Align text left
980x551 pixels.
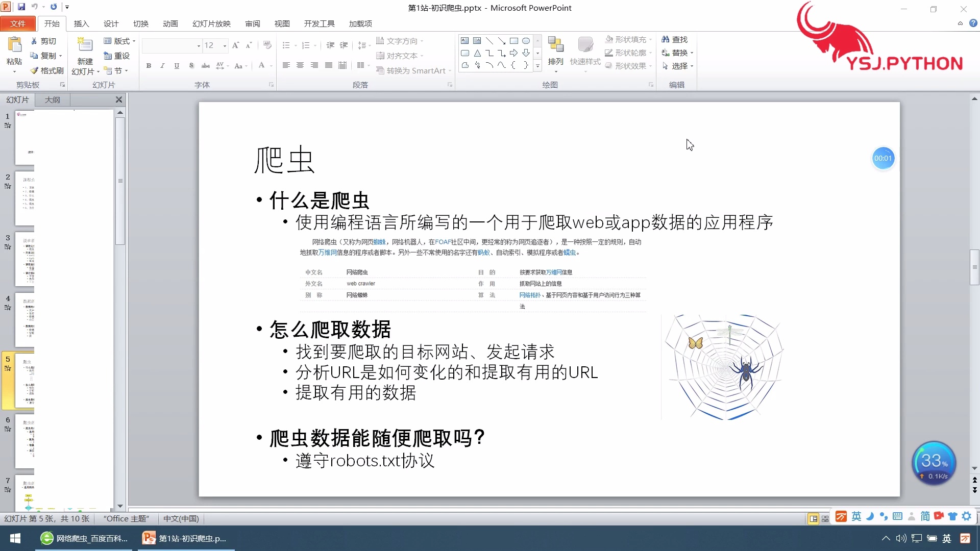[x=286, y=65]
